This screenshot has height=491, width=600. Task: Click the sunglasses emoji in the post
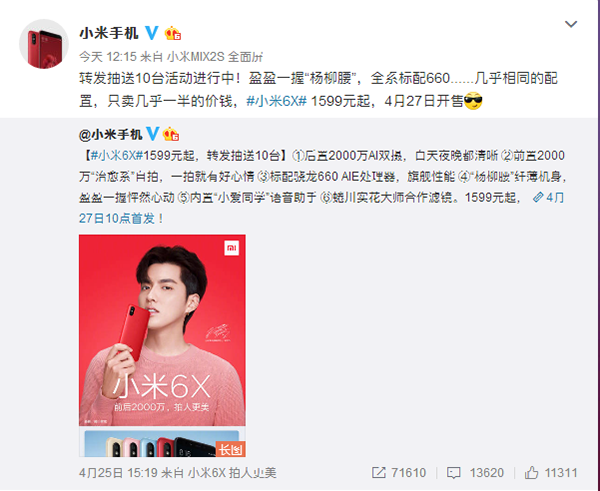473,101
